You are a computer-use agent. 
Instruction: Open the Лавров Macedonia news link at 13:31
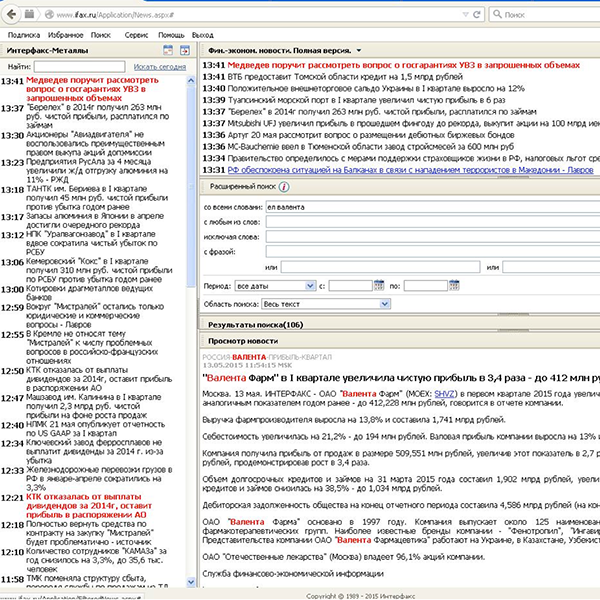[x=410, y=170]
